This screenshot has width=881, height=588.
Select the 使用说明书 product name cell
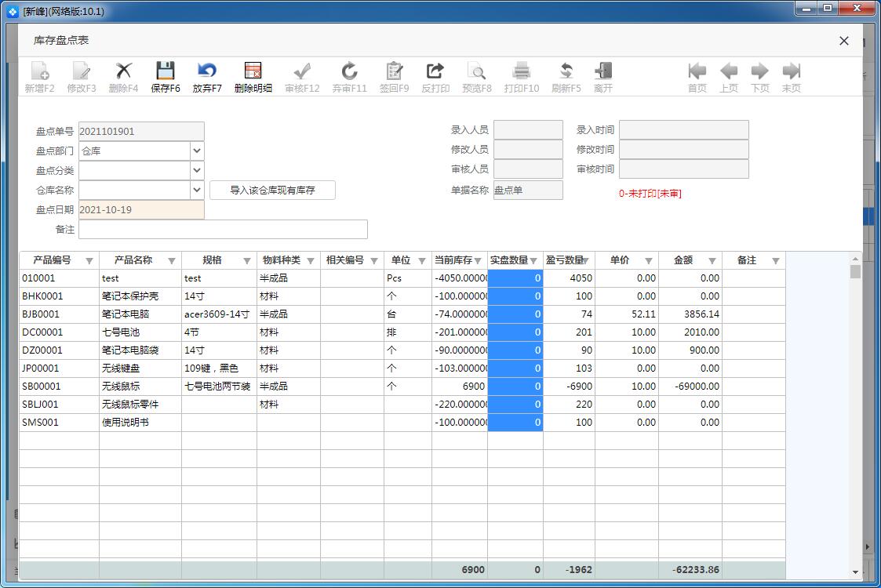(140, 422)
